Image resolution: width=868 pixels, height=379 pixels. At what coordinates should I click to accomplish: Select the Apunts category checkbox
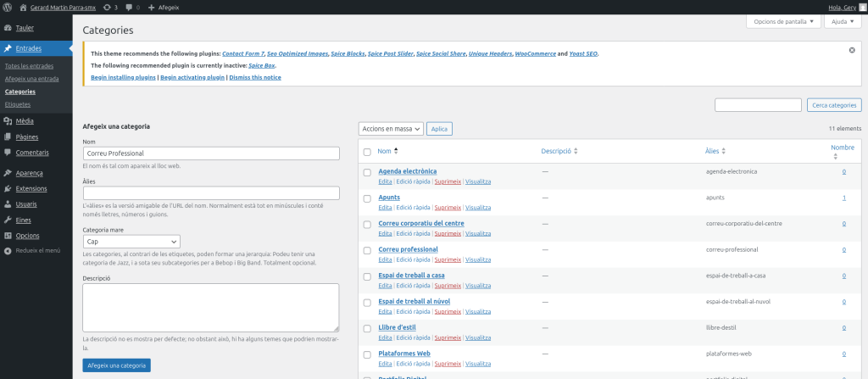[367, 198]
